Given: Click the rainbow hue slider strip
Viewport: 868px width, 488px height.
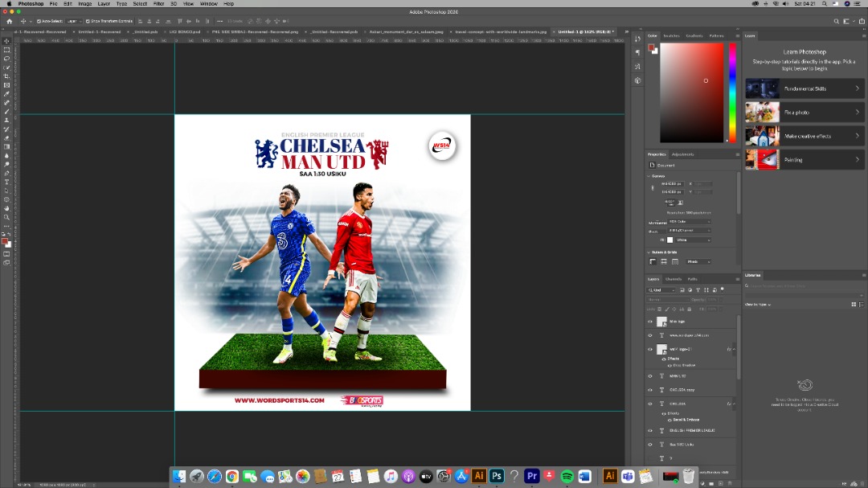Looking at the screenshot, I should tap(732, 92).
